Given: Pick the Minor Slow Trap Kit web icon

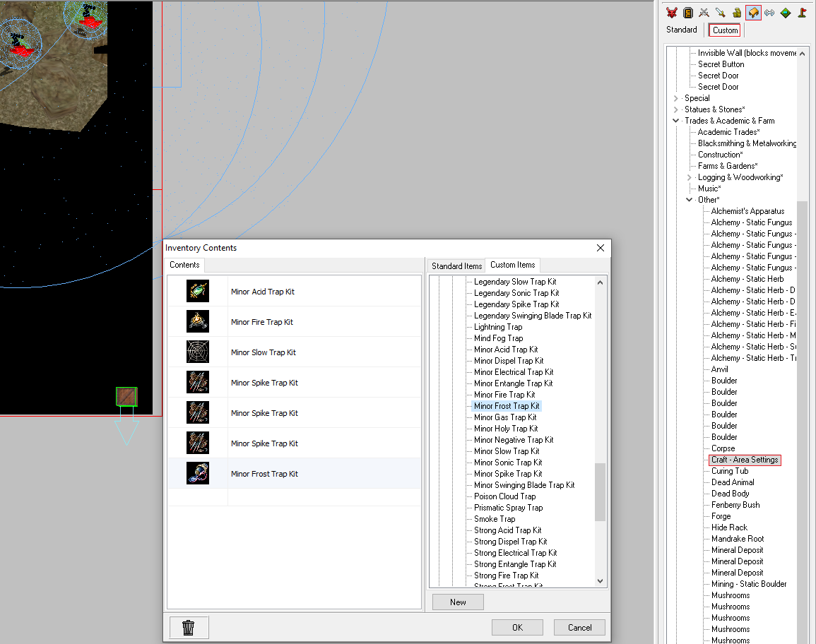Looking at the screenshot, I should tap(198, 352).
